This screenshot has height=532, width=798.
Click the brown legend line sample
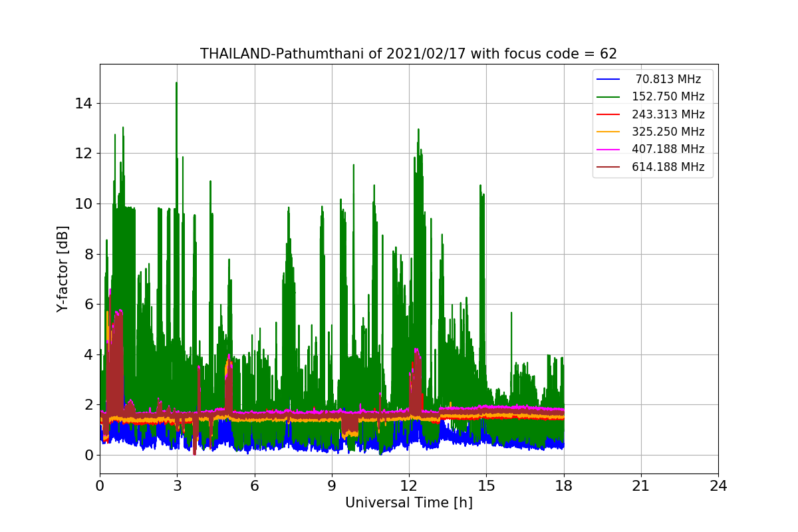click(x=608, y=167)
